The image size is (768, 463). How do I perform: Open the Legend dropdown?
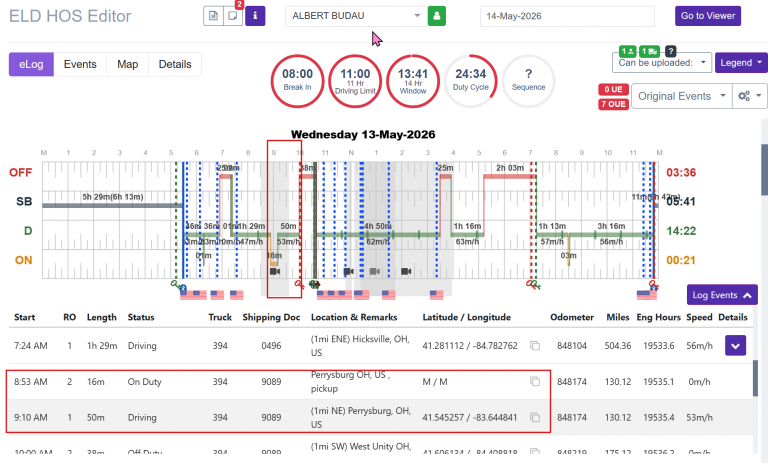click(x=741, y=63)
